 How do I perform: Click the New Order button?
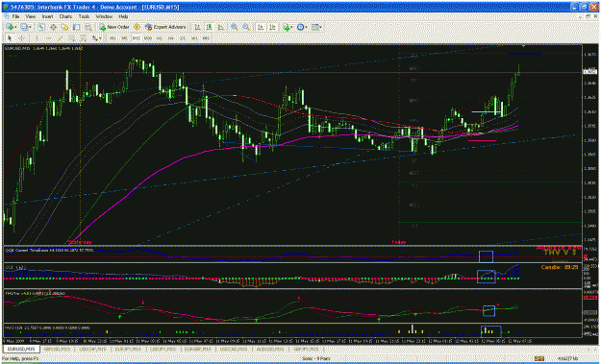(x=114, y=27)
